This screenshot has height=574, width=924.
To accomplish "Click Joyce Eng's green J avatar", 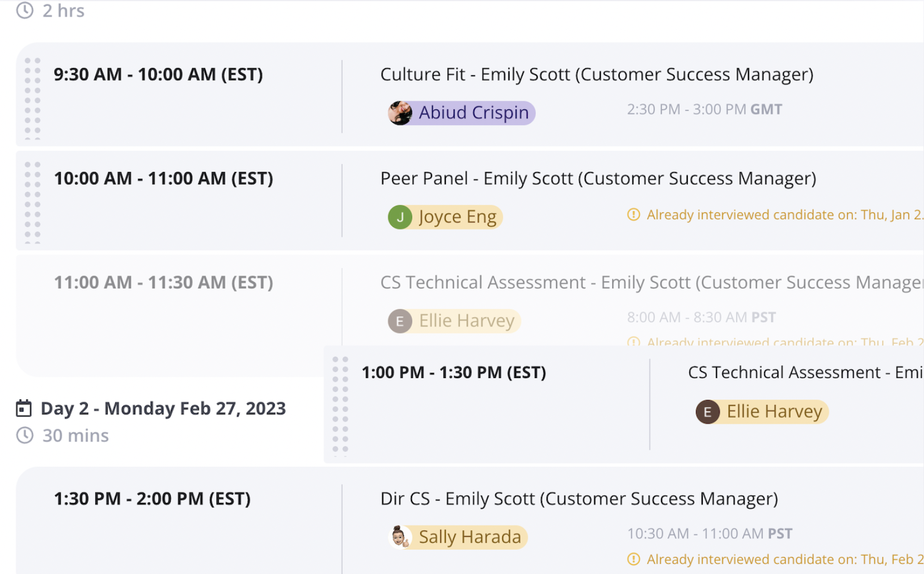I will (x=400, y=217).
